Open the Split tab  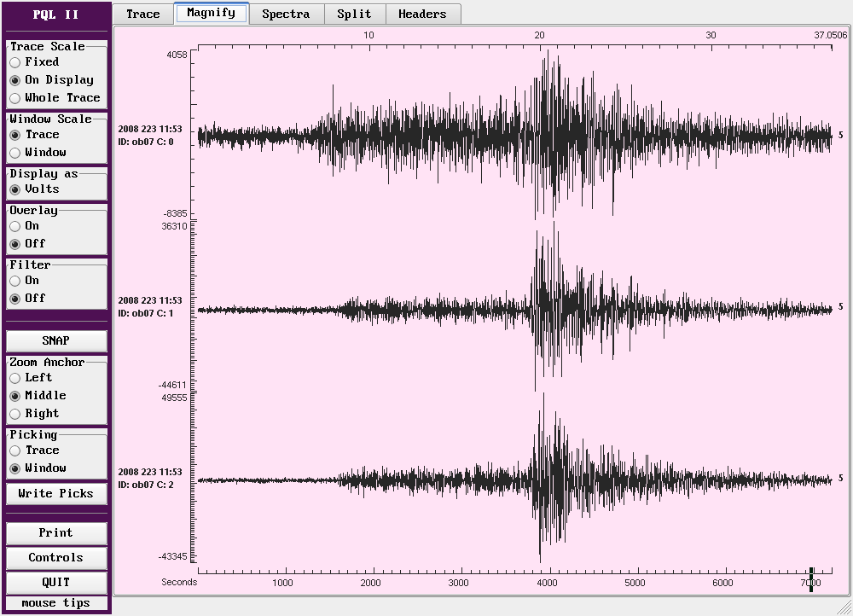click(354, 14)
